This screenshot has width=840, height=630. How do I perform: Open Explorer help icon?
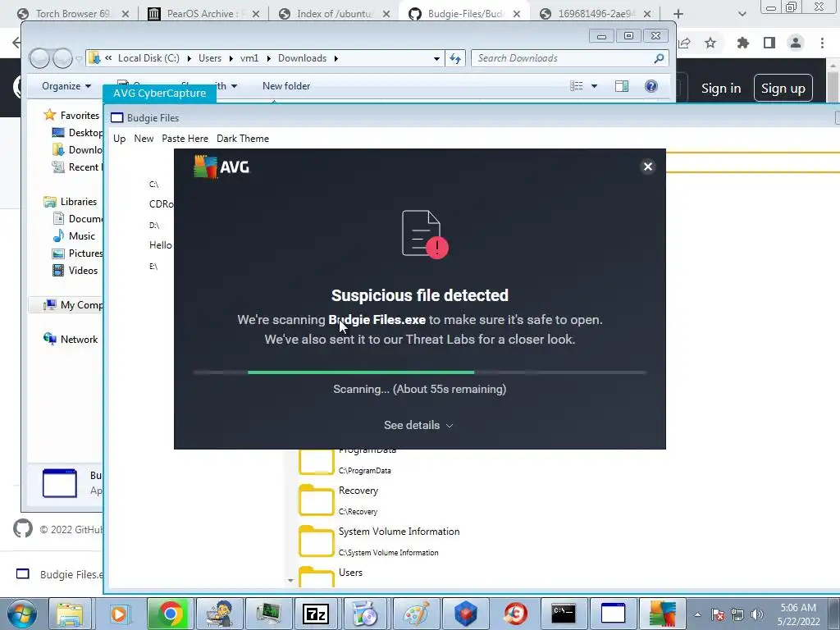651,86
